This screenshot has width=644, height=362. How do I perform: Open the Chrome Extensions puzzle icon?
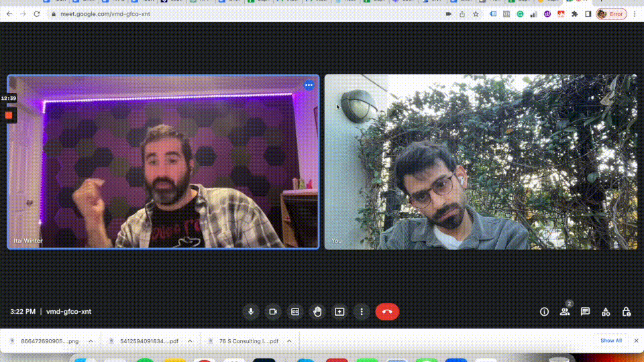574,13
